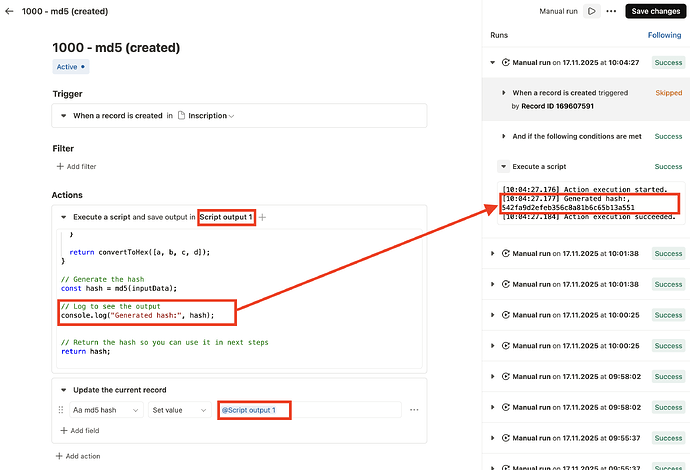Expand the first Manual run at 10:01:38
690x470 pixels.
point(493,254)
